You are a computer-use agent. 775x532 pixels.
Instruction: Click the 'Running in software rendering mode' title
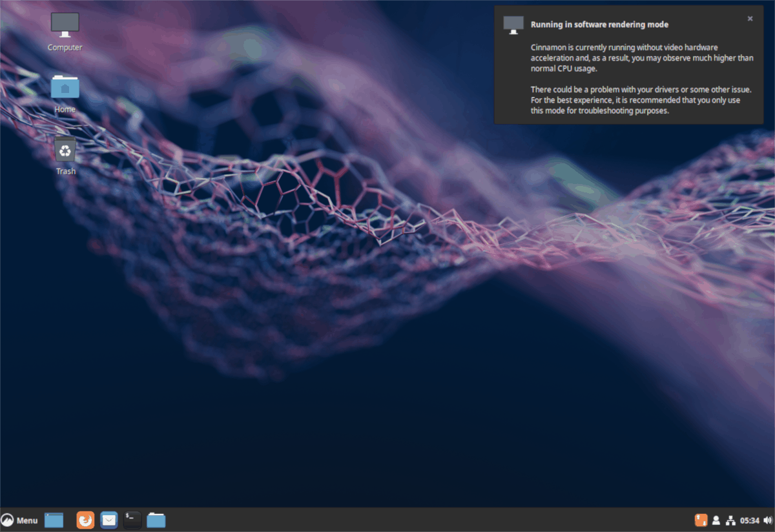(599, 25)
